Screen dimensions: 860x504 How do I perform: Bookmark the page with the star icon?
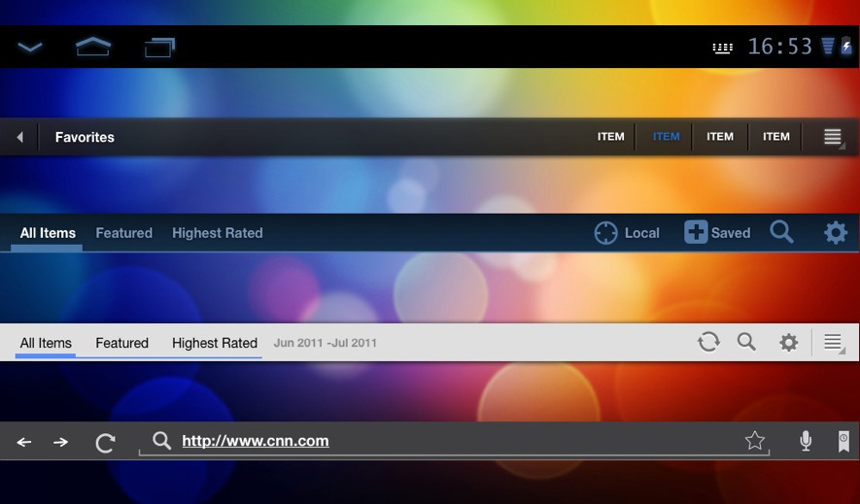click(x=754, y=441)
